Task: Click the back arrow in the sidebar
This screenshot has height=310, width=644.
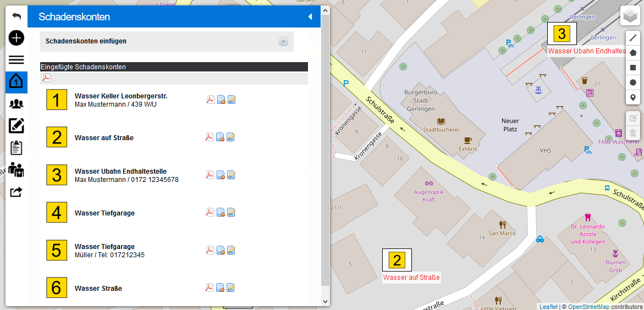Action: (16, 16)
